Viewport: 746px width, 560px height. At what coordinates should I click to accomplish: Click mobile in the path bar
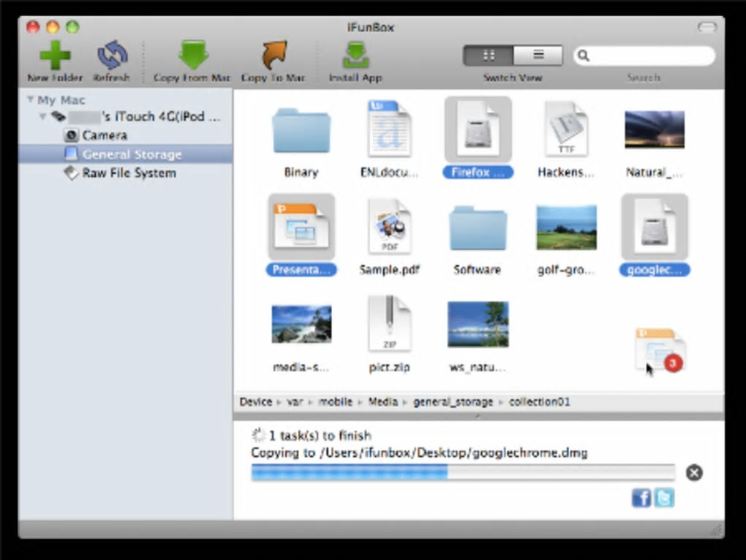[336, 402]
